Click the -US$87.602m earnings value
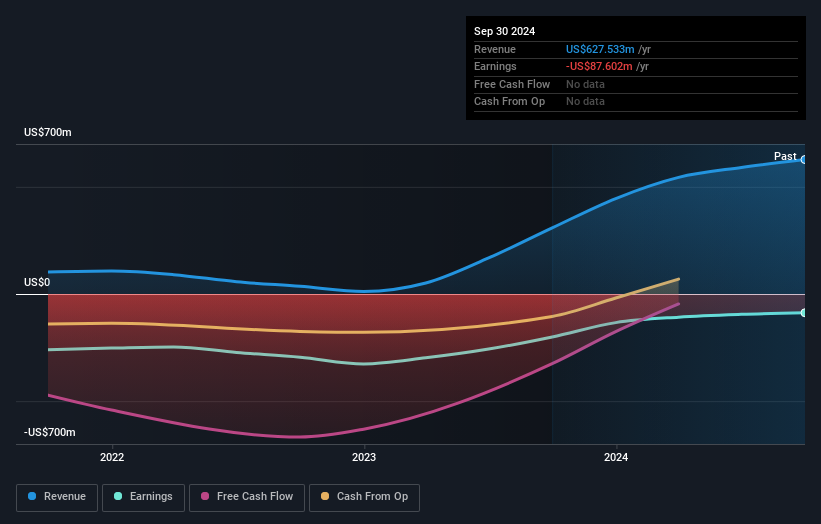This screenshot has height=524, width=821. [x=599, y=66]
